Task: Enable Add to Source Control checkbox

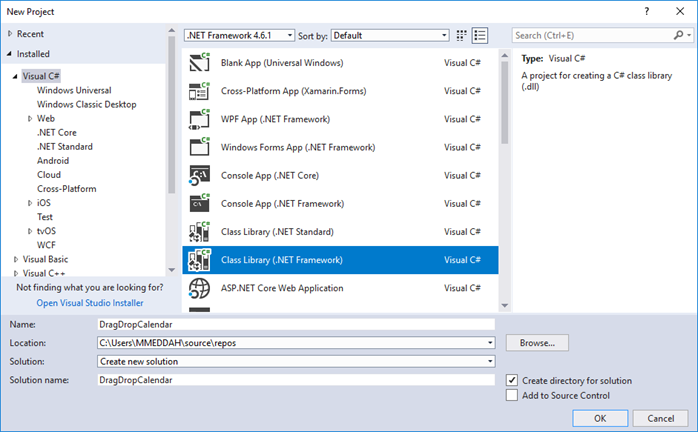Action: (512, 395)
